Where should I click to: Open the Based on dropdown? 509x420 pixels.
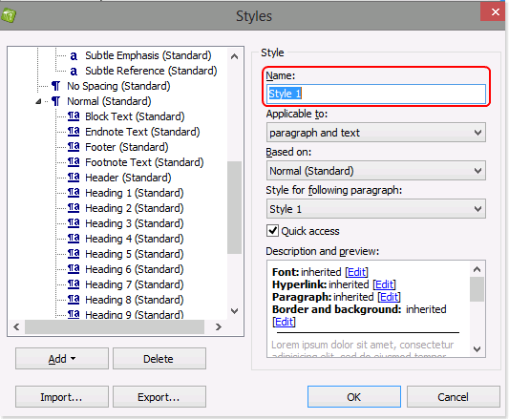(376, 171)
